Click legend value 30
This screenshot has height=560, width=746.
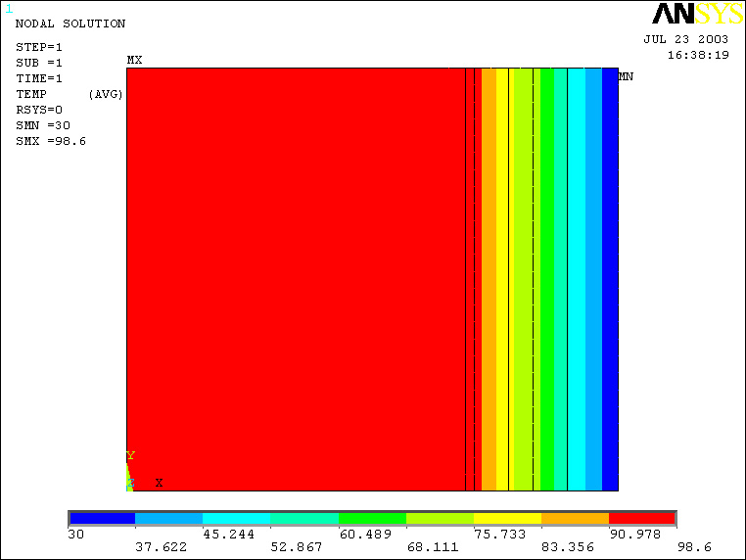76,535
